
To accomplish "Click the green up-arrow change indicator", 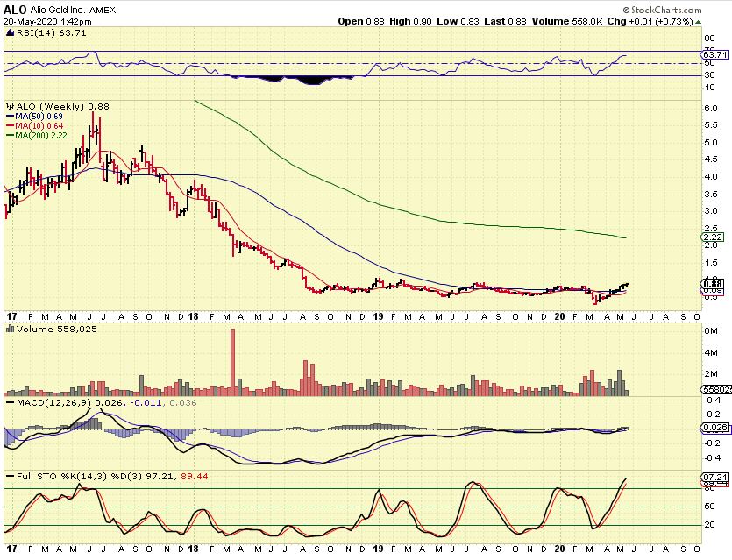I will (x=699, y=22).
